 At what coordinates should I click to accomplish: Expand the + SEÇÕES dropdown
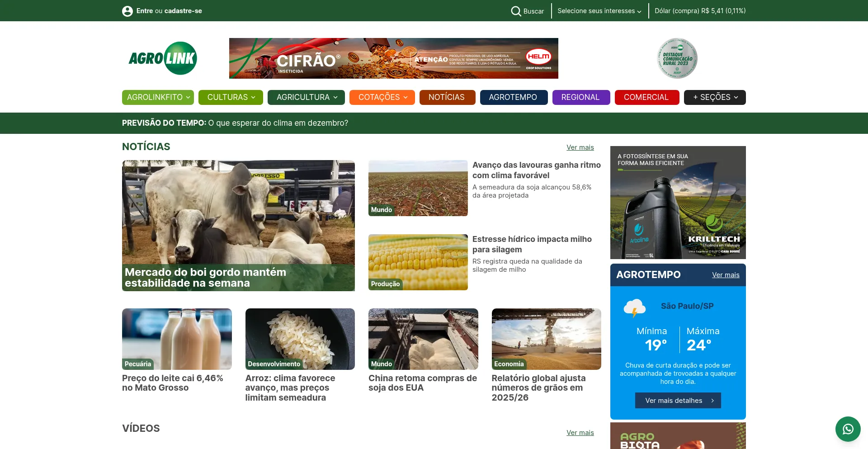[x=714, y=97]
